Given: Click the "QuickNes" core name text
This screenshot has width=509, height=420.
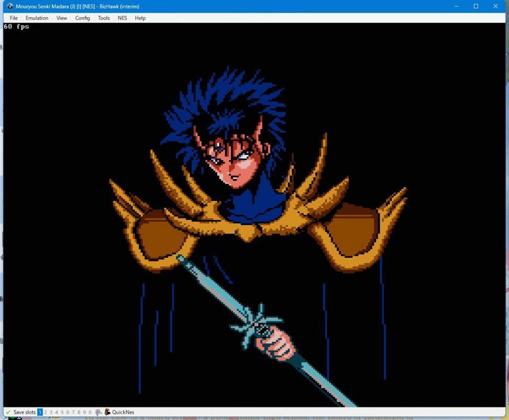Looking at the screenshot, I should (x=123, y=412).
